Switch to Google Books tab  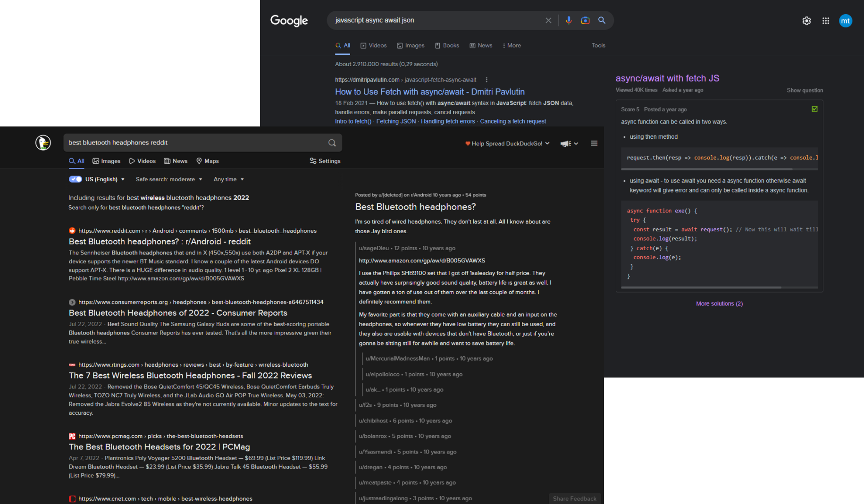(447, 45)
